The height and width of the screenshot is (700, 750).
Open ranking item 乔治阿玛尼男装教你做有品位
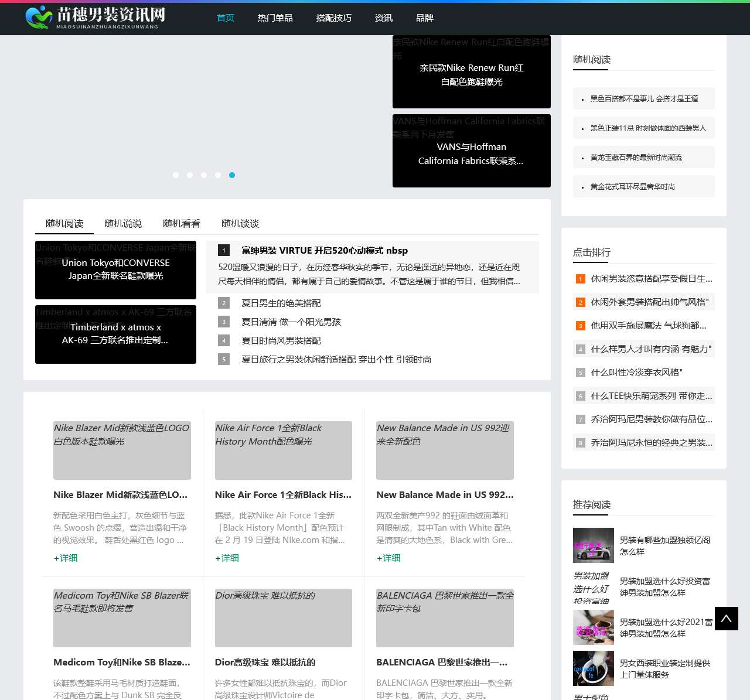point(652,419)
